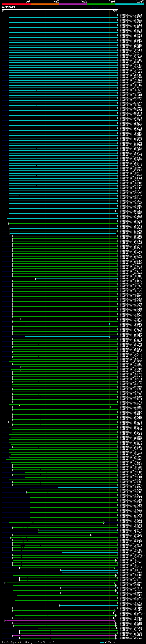This screenshot has width=146, height=644.
Task: Click the white query bar under AV550075
Action: pyautogui.click(x=60, y=10)
